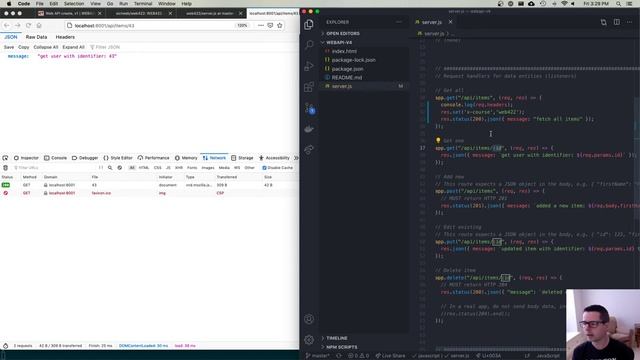The image size is (640, 360).
Task: Open the Accounts icon in VS Code
Action: 309,319
